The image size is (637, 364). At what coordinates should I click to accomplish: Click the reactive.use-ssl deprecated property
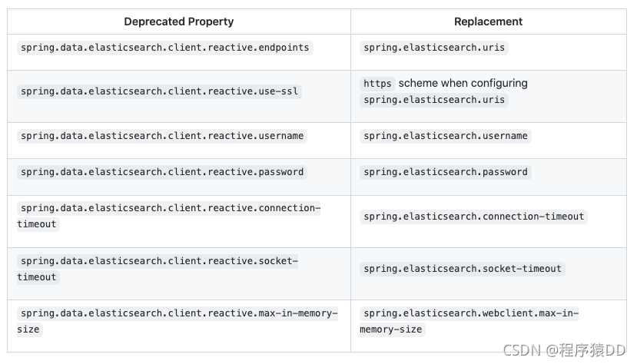coord(159,91)
